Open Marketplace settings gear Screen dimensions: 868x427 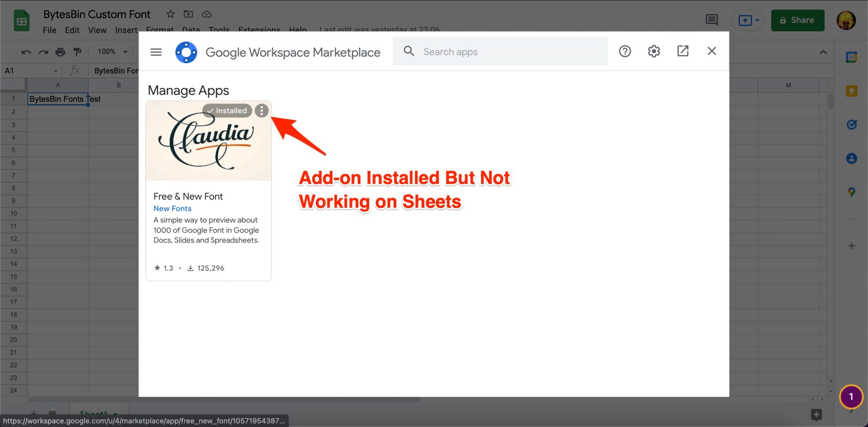coord(654,51)
